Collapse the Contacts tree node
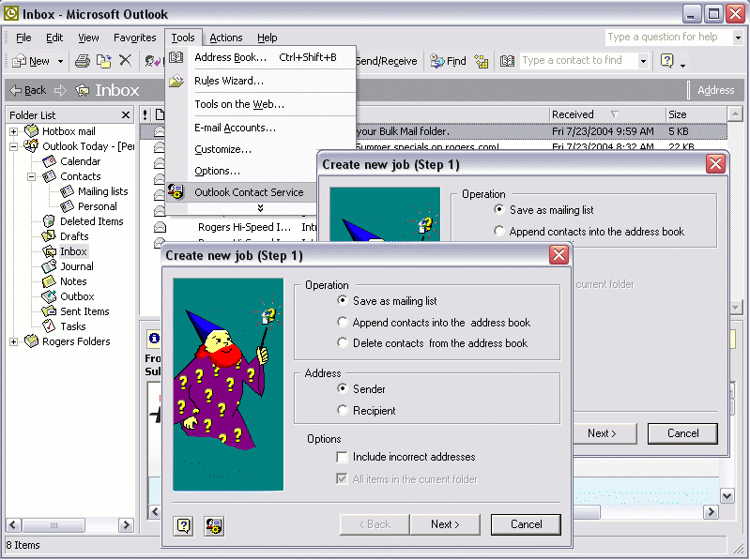 (32, 176)
